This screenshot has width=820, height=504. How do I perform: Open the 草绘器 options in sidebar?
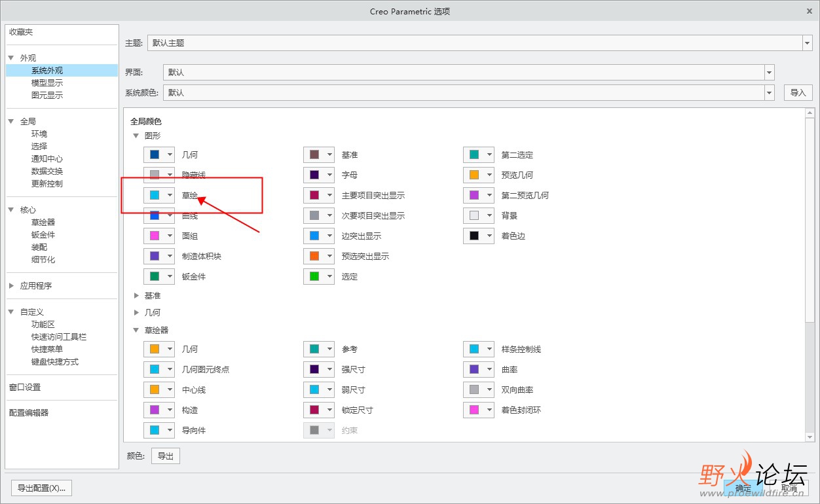point(43,222)
